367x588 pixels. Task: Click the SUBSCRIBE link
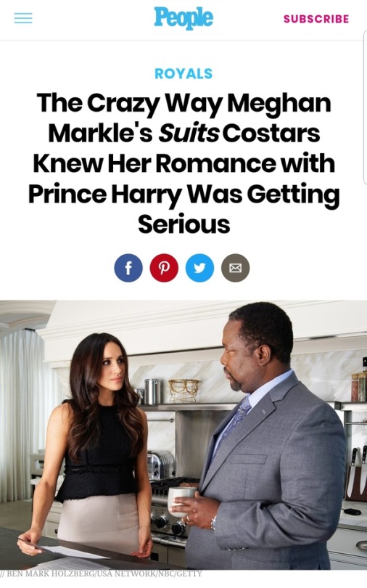point(316,19)
